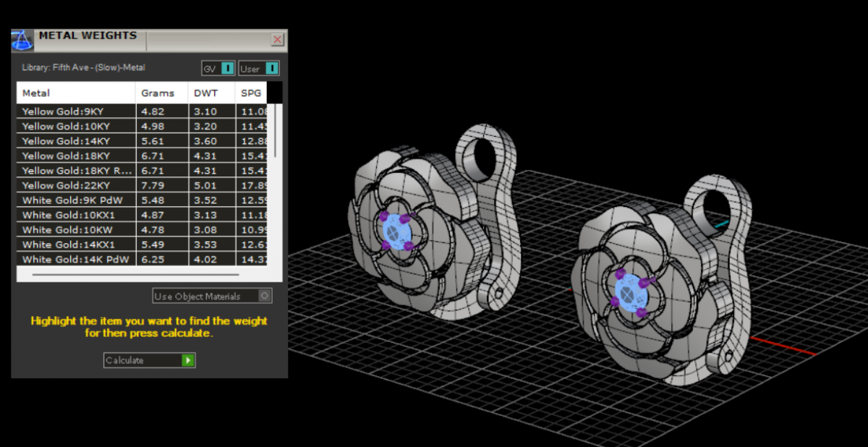Enable Use Object Materials option

tap(265, 296)
